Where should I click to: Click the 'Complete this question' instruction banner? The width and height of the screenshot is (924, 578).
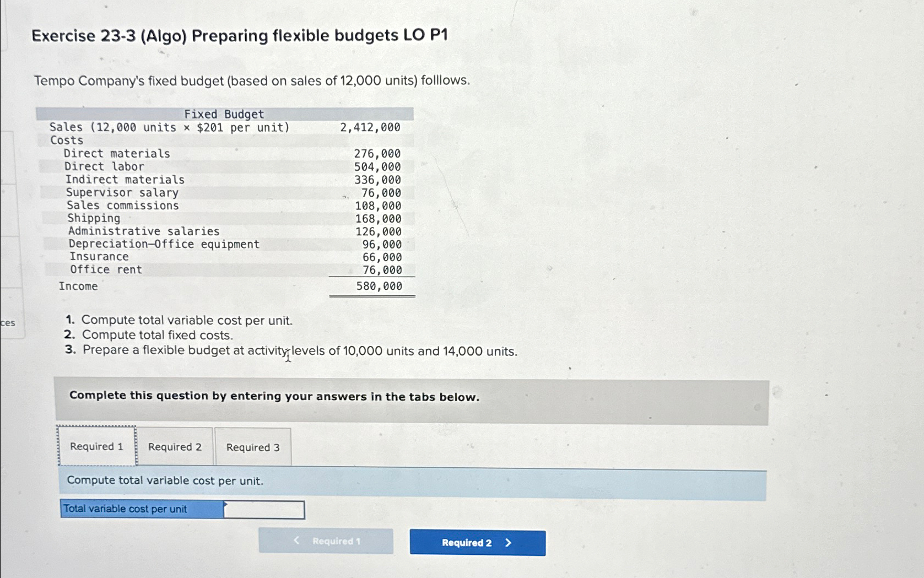[x=412, y=401]
